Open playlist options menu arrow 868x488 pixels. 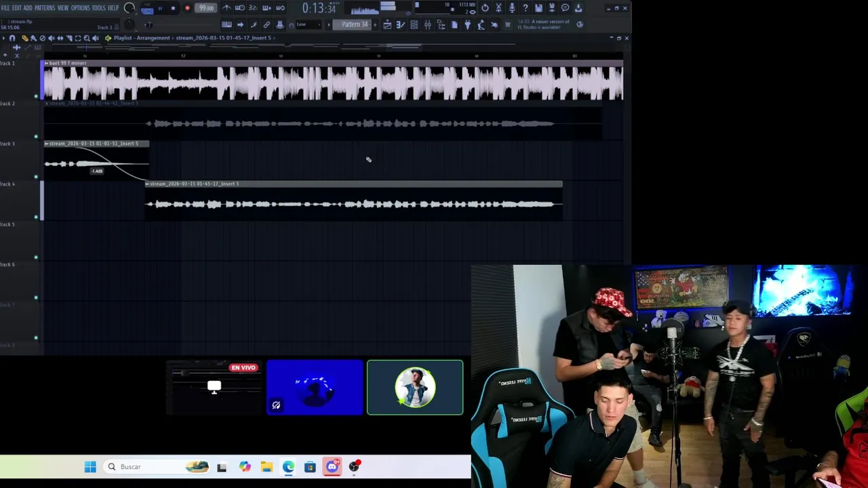point(3,38)
